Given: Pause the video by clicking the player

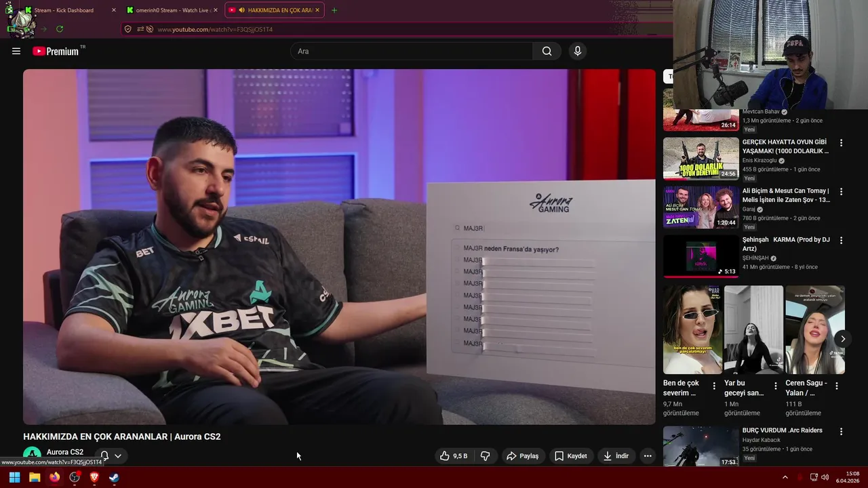Looking at the screenshot, I should tap(339, 247).
